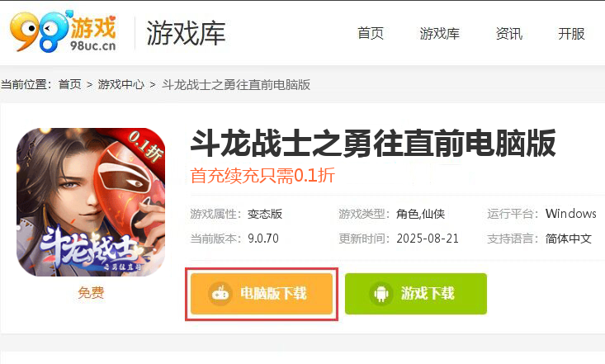Click the 98uc.cn game site logo

tap(64, 31)
